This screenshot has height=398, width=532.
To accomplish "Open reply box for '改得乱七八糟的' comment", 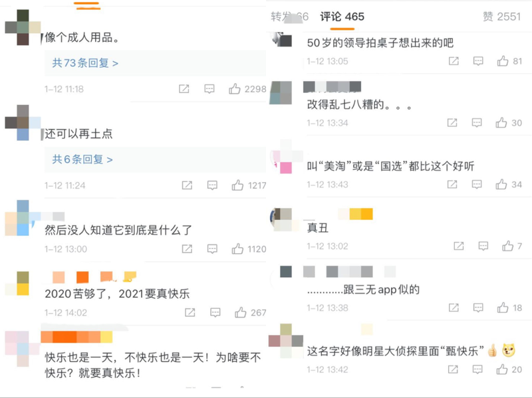I will point(477,122).
